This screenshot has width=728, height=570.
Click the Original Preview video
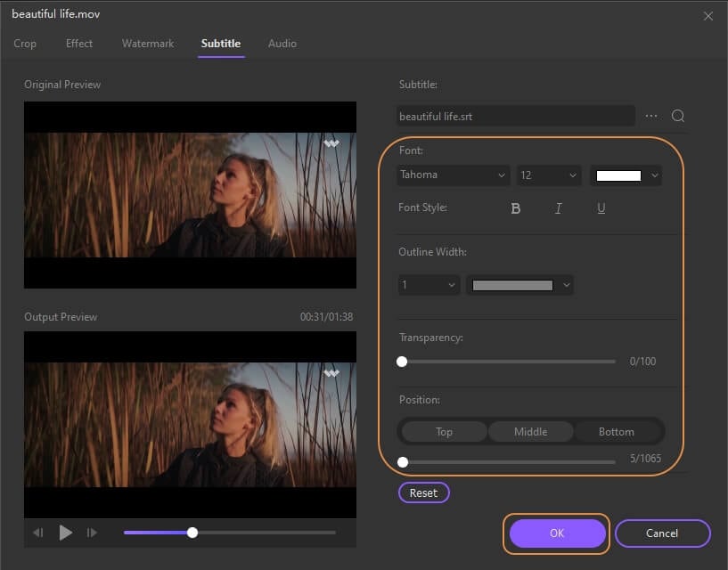tap(191, 195)
